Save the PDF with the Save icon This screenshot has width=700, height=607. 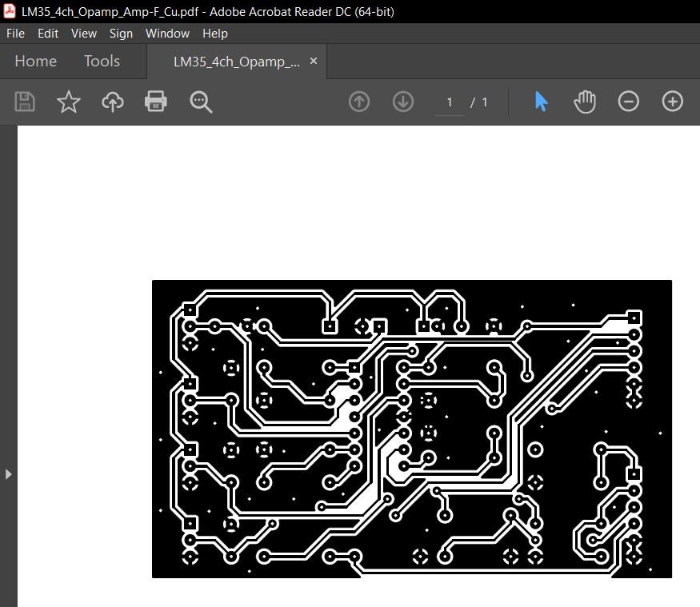click(x=24, y=102)
